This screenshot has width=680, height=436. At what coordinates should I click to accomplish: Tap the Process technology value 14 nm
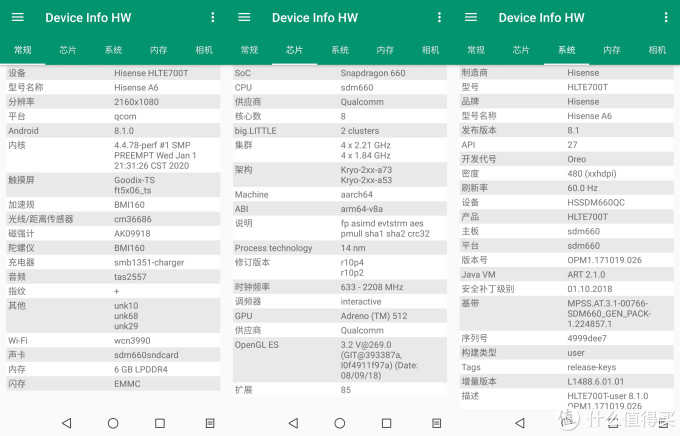pos(353,248)
